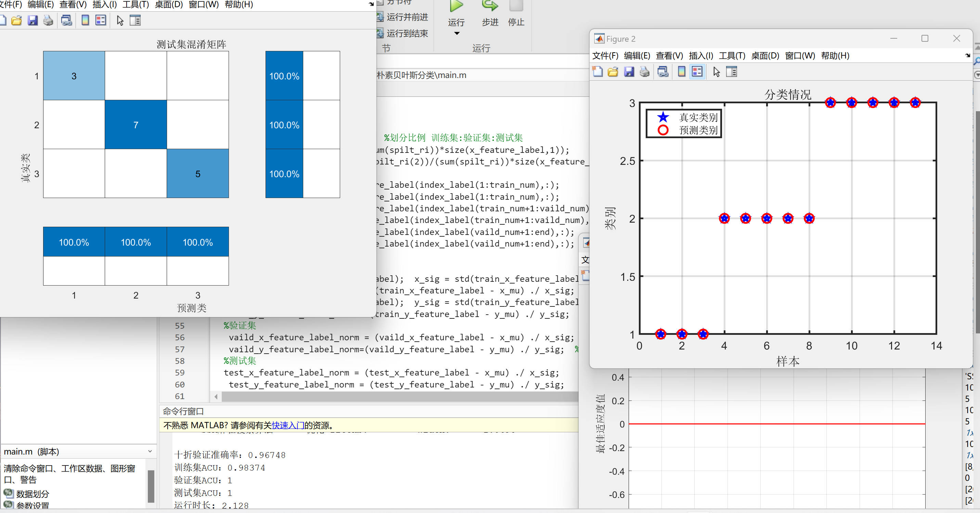Open 帮助(H) menu in Figure 2

pos(835,55)
